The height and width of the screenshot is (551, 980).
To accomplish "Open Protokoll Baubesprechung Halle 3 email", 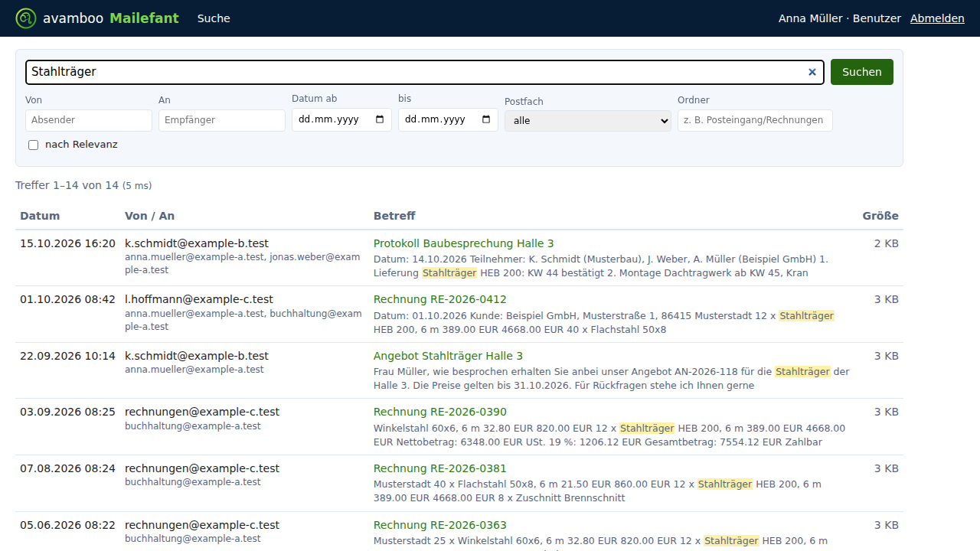I will (463, 243).
